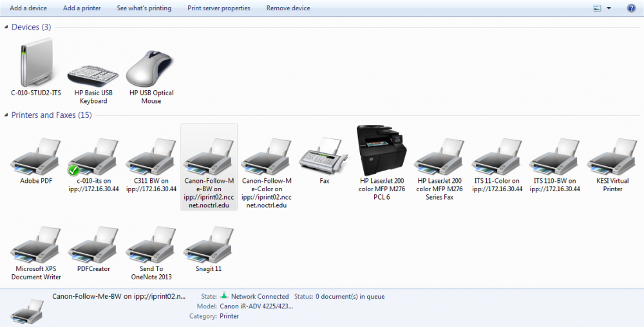
Task: Click the network connected state icon
Action: (224, 295)
